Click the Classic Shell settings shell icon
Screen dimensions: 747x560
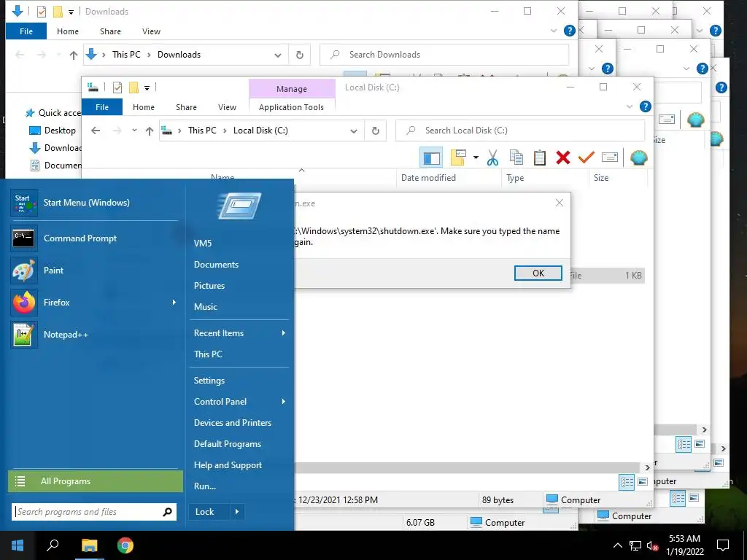[x=638, y=157]
